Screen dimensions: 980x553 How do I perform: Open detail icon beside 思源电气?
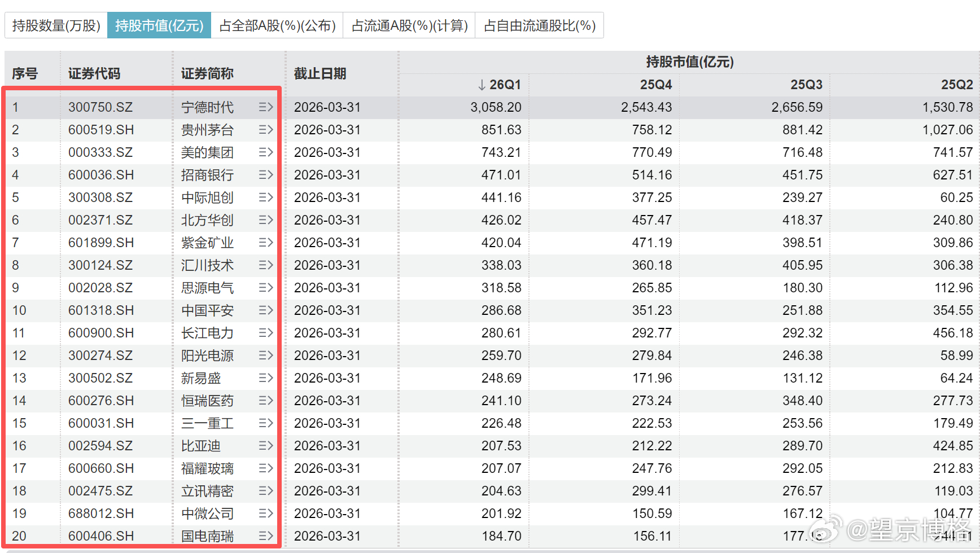coord(266,288)
